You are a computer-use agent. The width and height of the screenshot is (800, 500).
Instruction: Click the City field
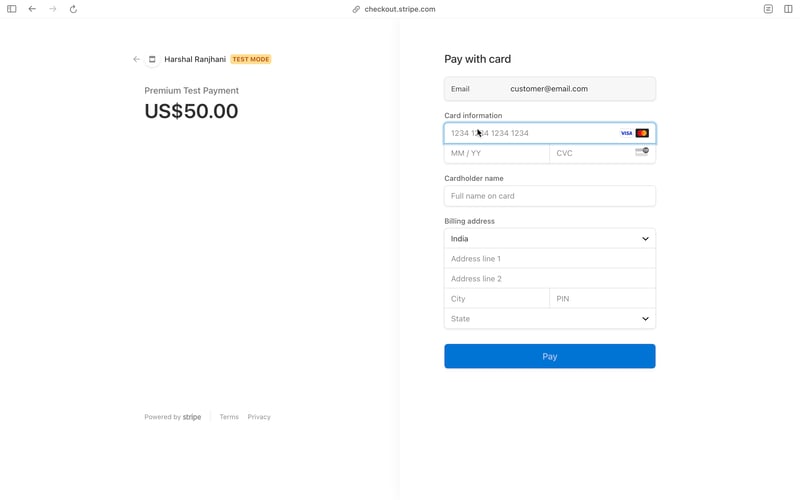[x=497, y=298]
